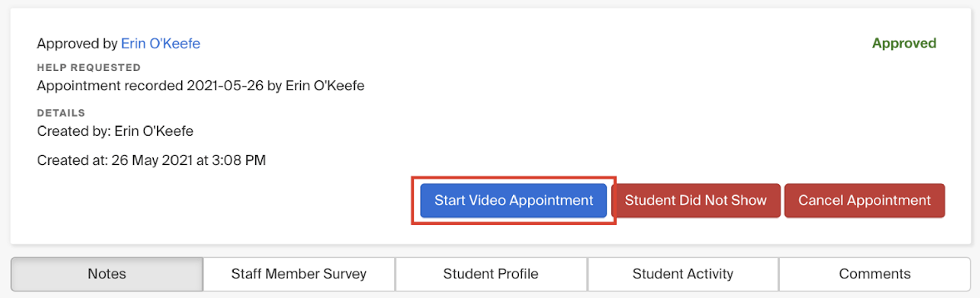Click the DETAILS section heading
This screenshot has width=980, height=298.
(x=61, y=113)
